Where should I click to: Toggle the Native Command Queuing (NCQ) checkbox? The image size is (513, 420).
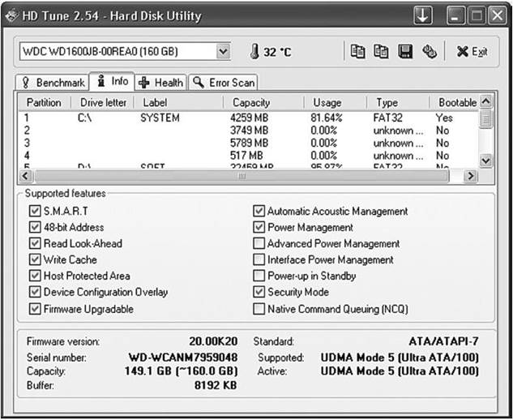[x=259, y=309]
